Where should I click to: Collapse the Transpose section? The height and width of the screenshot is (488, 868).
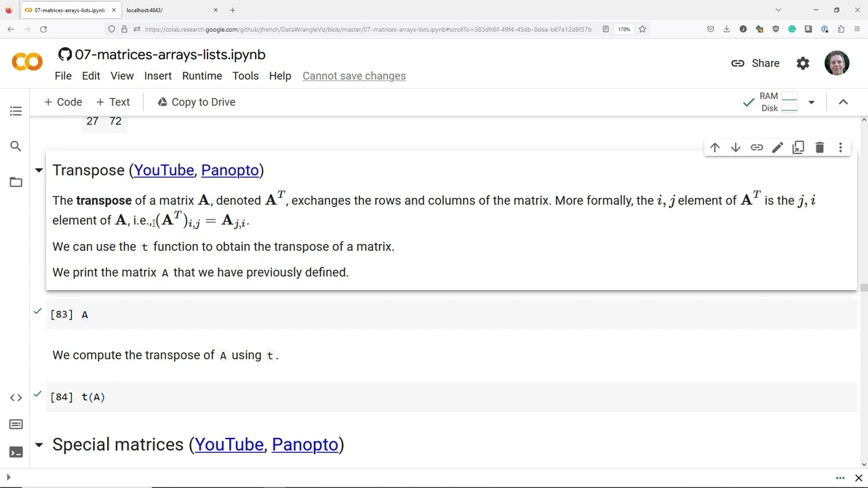tap(39, 170)
